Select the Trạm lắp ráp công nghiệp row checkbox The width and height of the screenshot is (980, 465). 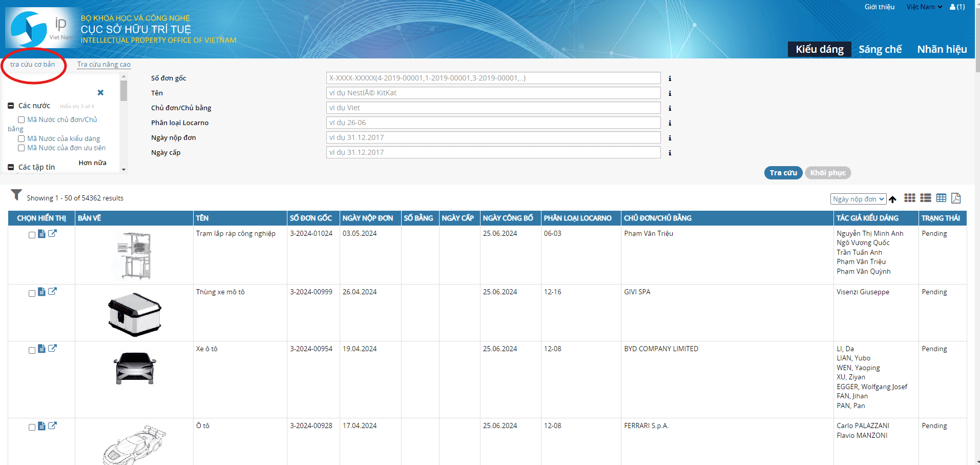pos(32,235)
